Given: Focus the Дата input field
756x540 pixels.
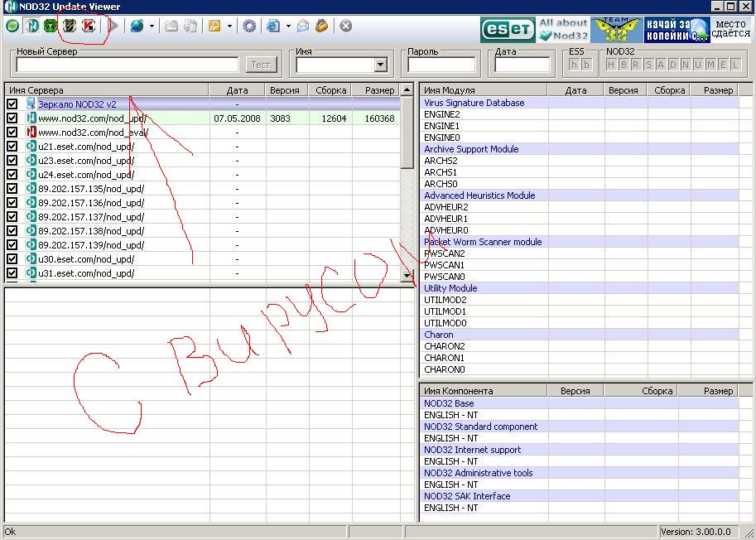Looking at the screenshot, I should (522, 65).
